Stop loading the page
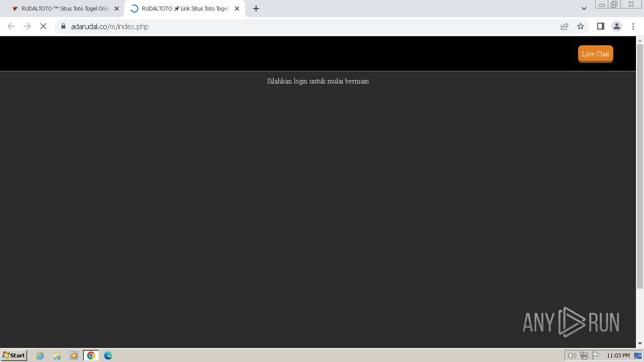The height and width of the screenshot is (362, 644). click(43, 26)
